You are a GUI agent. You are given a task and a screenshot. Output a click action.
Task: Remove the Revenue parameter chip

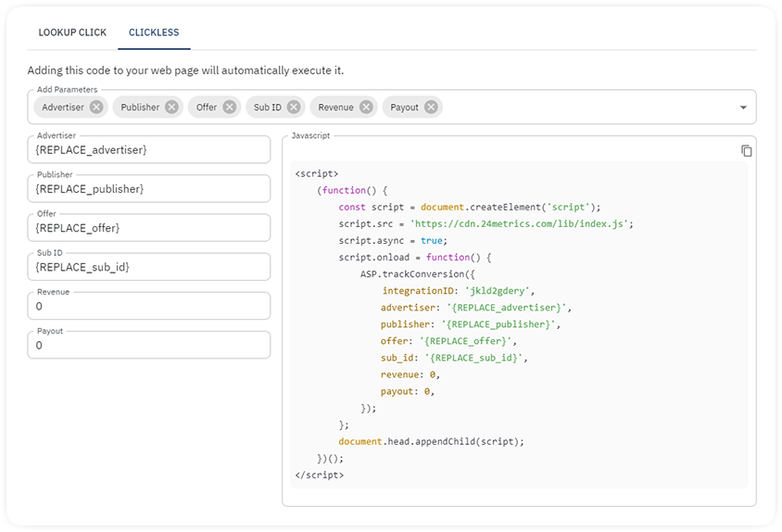[x=366, y=107]
